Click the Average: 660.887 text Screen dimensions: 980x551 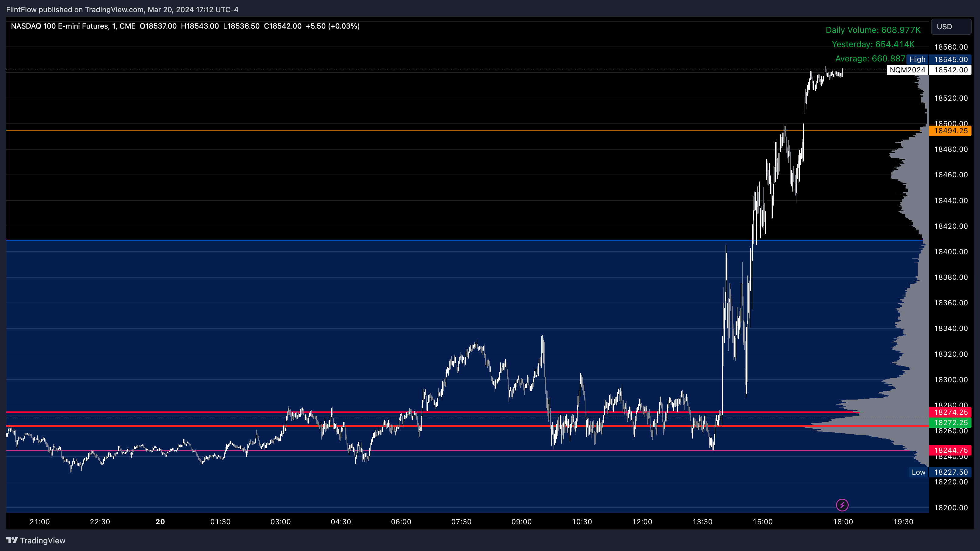point(870,59)
